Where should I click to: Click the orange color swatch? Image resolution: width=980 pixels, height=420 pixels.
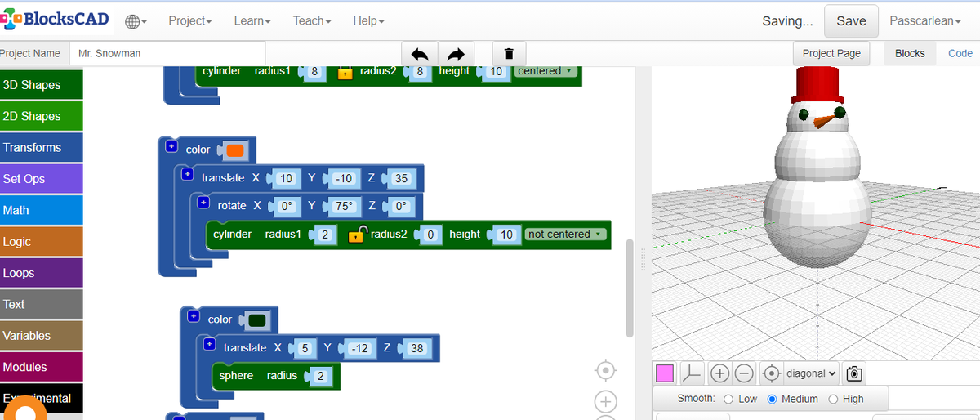(234, 150)
